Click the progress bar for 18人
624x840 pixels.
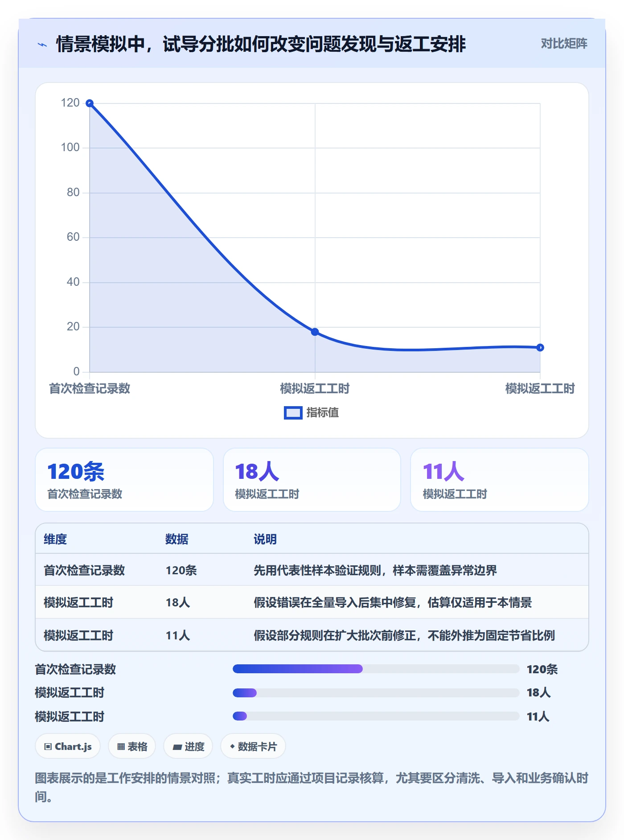click(x=376, y=693)
